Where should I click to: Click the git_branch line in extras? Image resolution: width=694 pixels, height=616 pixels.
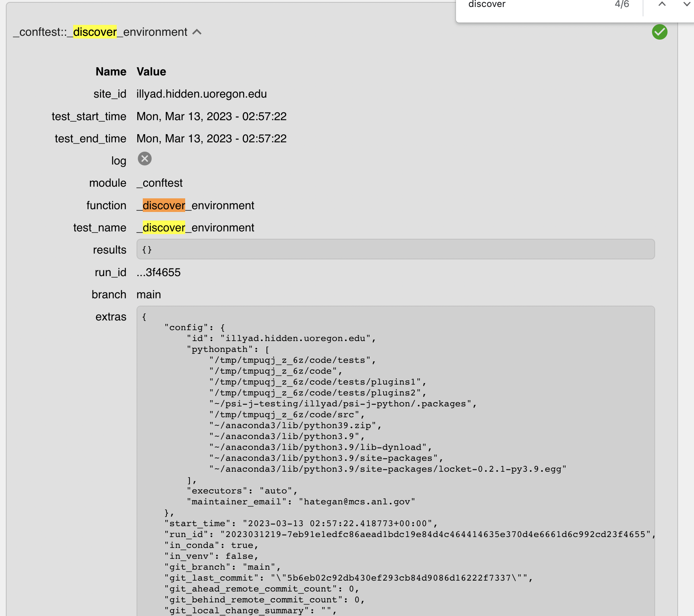(222, 567)
